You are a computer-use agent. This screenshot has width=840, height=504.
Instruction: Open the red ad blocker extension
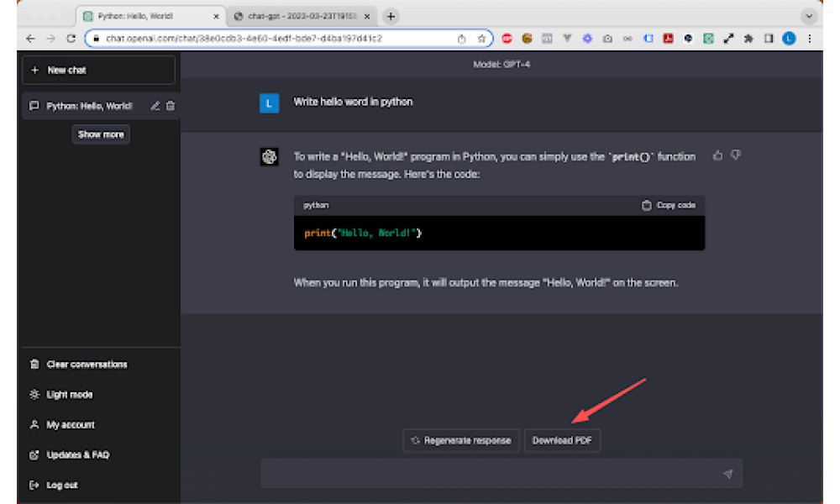point(507,39)
